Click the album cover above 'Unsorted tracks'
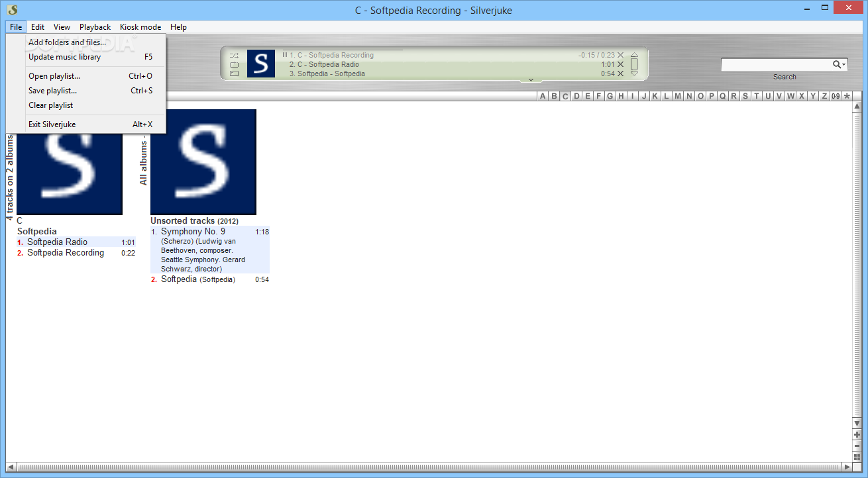This screenshot has width=868, height=478. pos(203,162)
